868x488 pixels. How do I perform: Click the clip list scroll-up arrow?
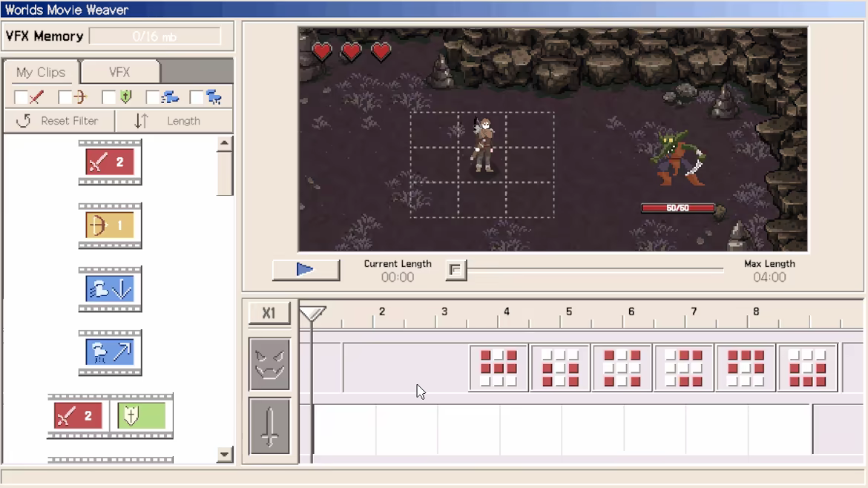coord(224,144)
